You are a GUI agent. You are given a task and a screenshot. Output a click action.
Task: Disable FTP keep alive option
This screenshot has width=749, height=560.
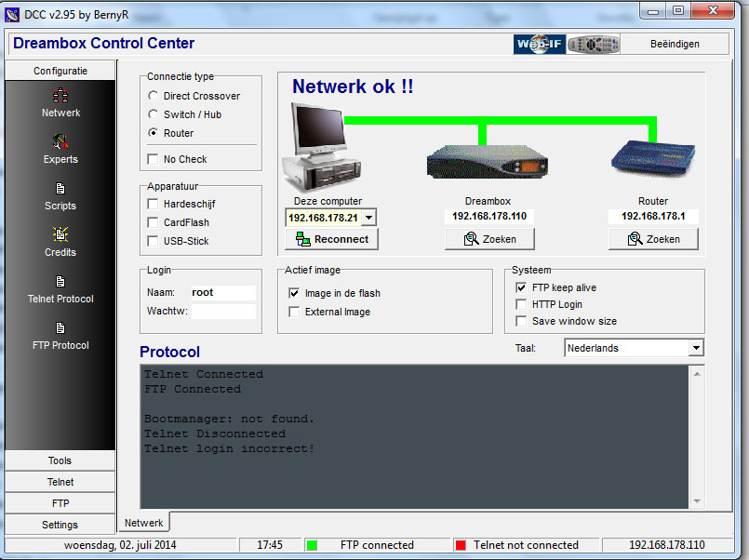click(521, 287)
